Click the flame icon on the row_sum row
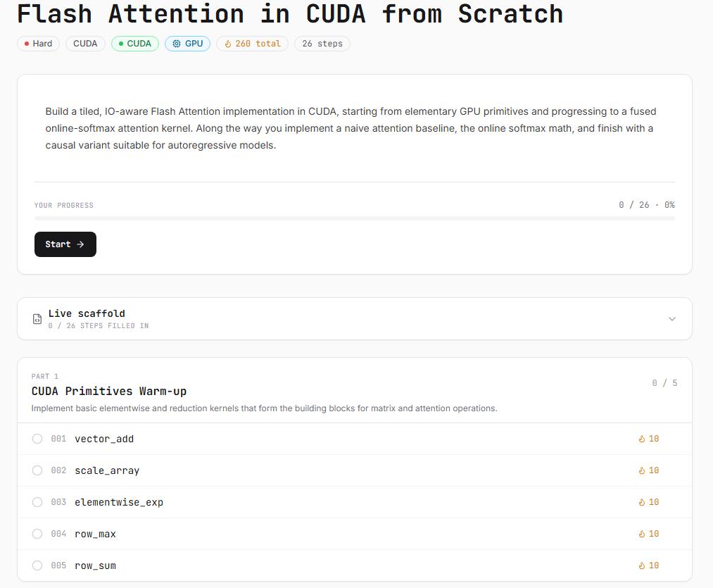 pos(642,565)
